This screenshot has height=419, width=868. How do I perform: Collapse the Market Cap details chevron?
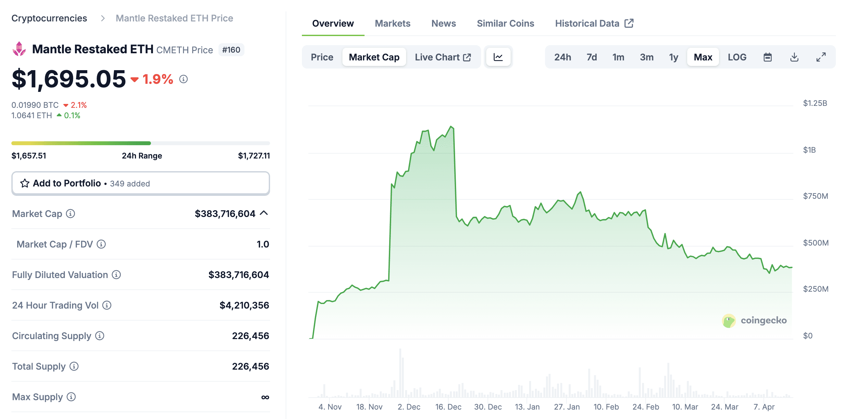pos(264,213)
